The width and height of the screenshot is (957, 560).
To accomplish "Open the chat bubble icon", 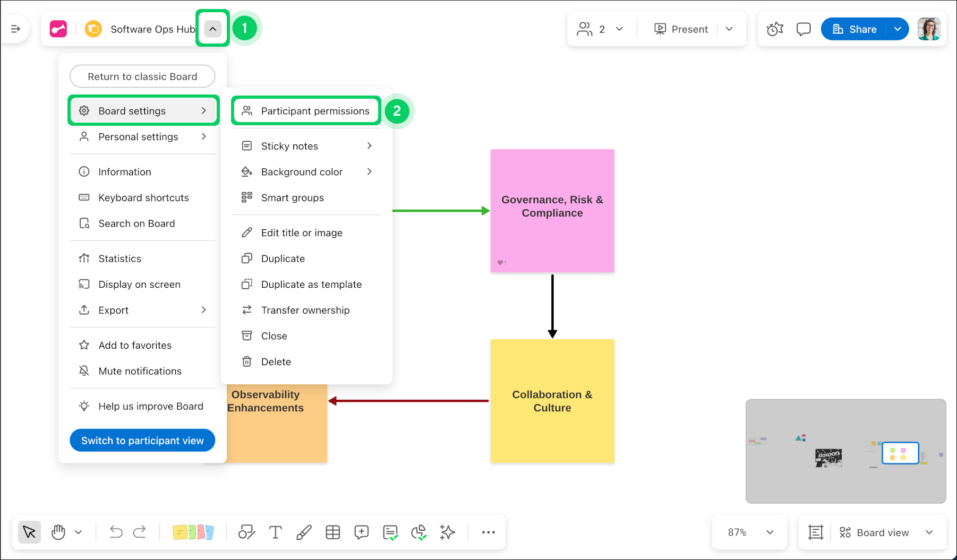I will click(804, 29).
